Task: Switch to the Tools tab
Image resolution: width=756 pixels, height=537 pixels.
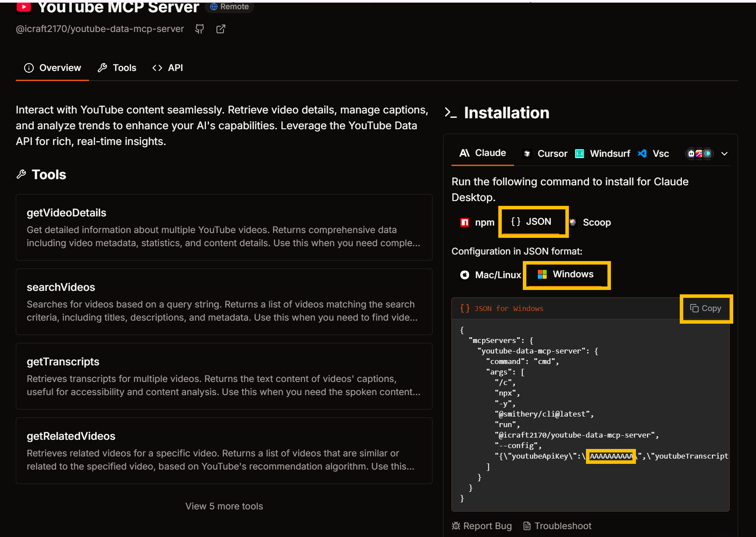Action: tap(117, 68)
